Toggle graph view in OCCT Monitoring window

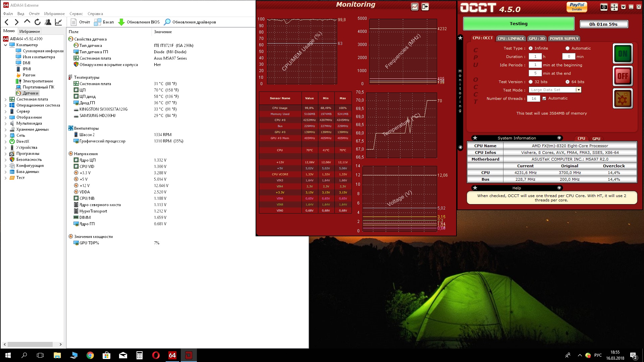(415, 7)
